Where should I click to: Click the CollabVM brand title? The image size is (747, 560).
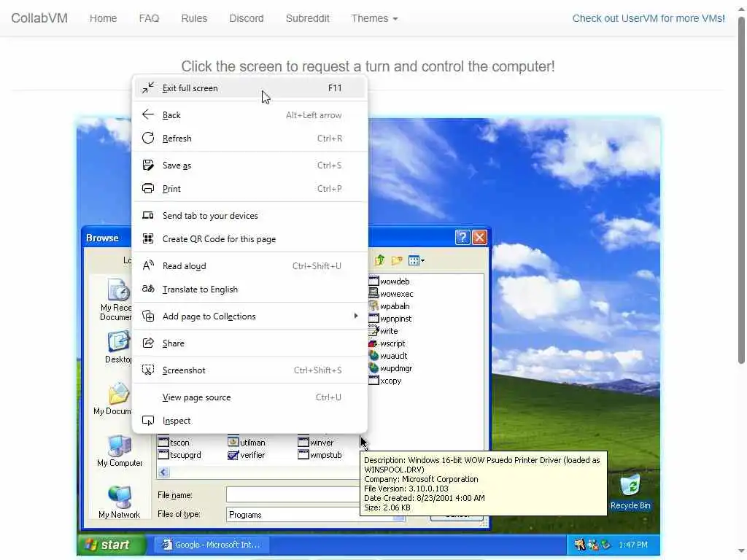[x=39, y=18]
